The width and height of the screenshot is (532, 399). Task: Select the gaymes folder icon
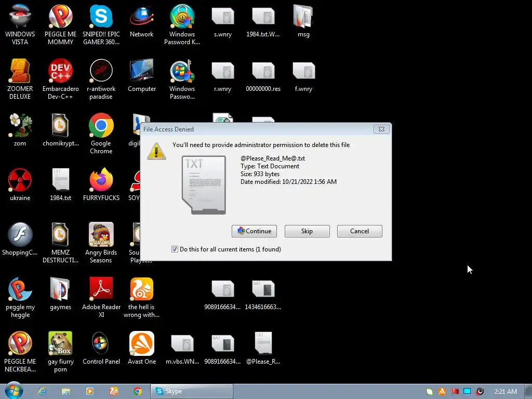coord(60,294)
